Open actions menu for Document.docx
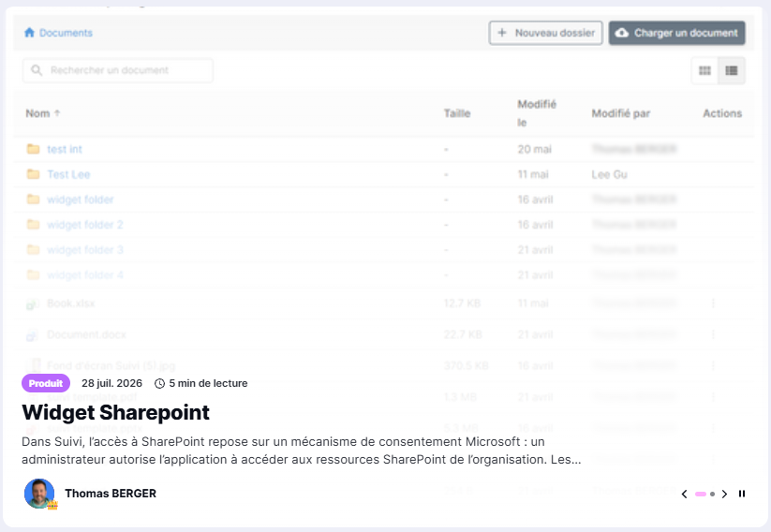Viewport: 771px width, 532px height. click(x=713, y=334)
